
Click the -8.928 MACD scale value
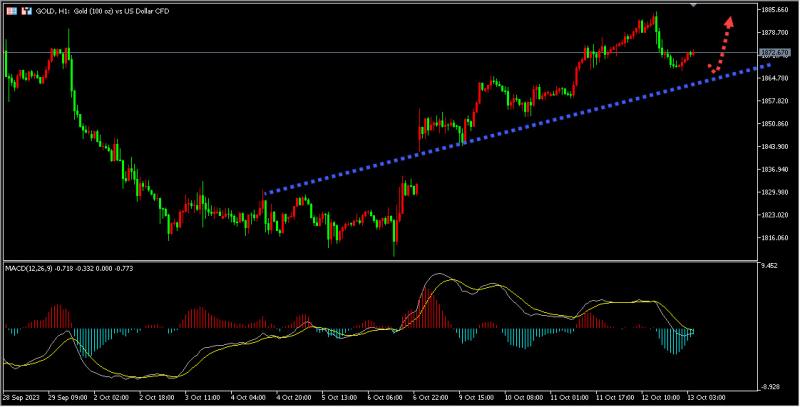770,387
